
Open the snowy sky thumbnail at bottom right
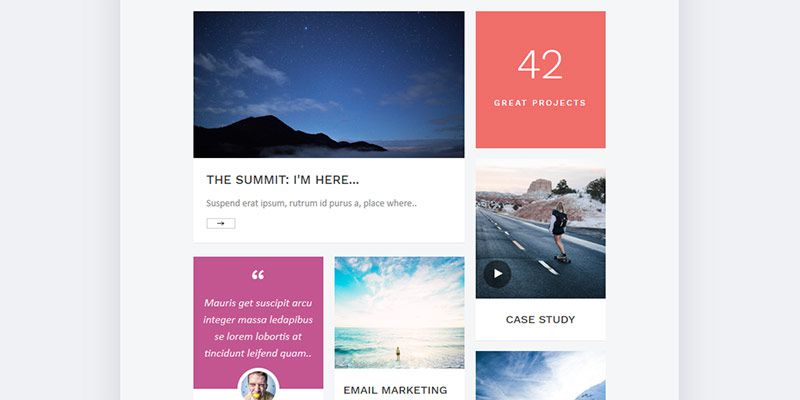tap(541, 376)
